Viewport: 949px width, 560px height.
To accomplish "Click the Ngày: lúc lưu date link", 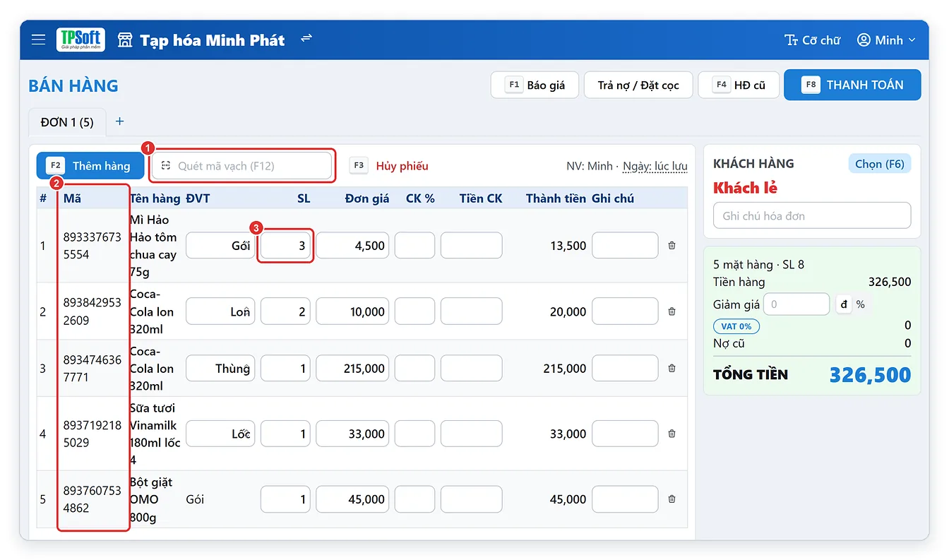I will click(x=655, y=166).
